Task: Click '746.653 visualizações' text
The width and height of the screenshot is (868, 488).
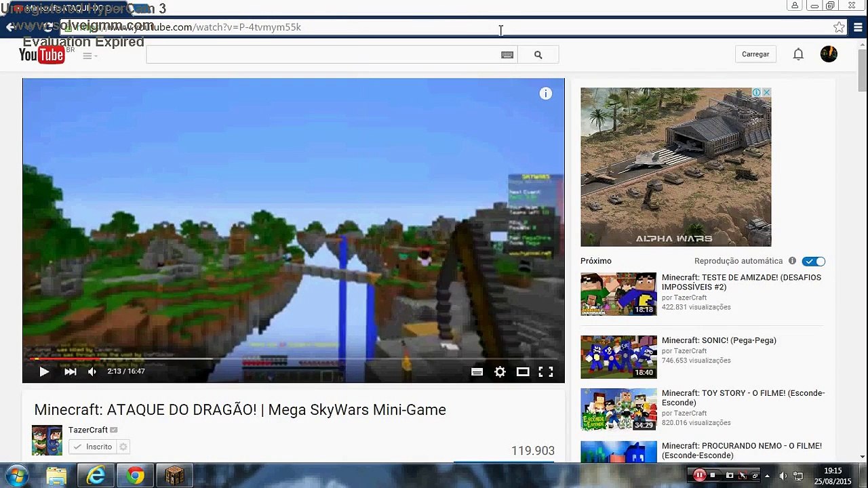Action: click(x=696, y=361)
